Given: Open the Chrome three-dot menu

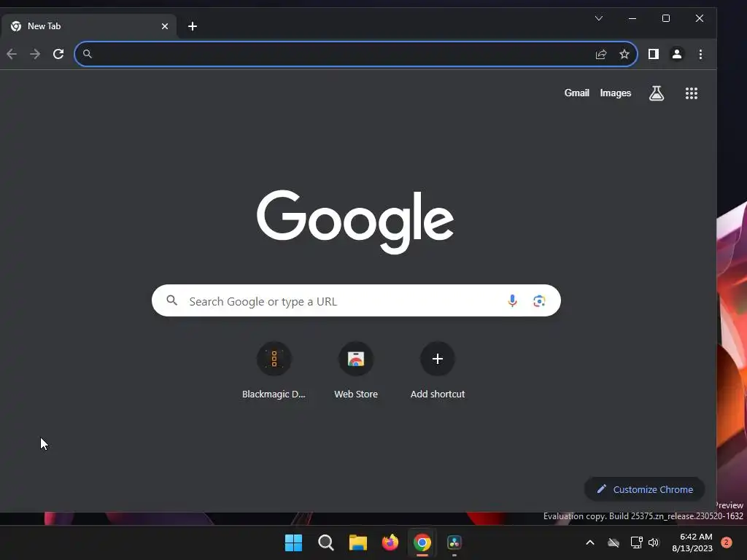Looking at the screenshot, I should [700, 54].
